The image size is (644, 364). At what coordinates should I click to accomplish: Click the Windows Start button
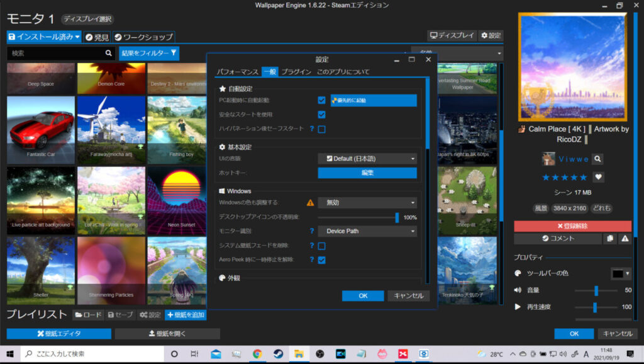click(x=10, y=354)
